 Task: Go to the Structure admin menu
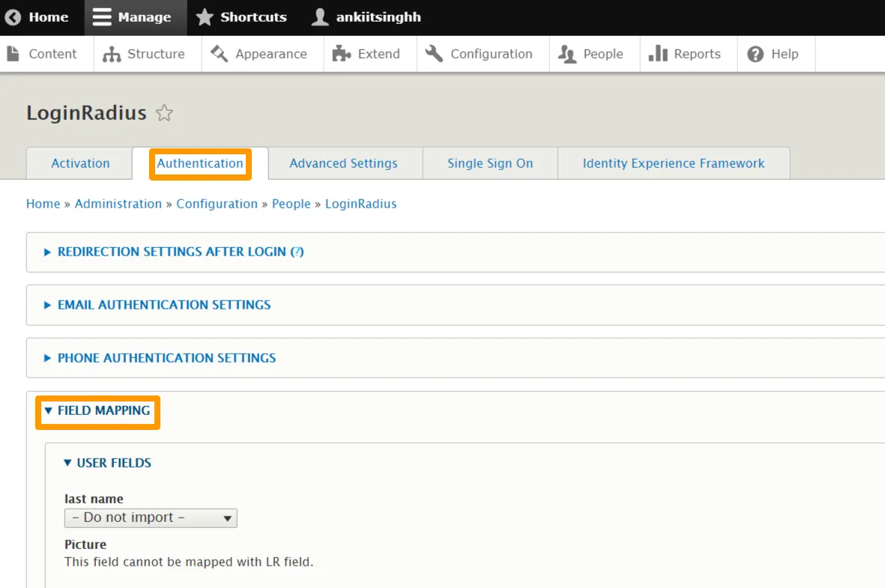click(145, 54)
